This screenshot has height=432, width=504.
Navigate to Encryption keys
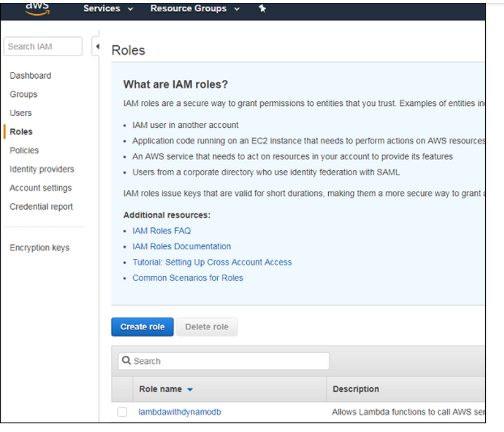(39, 247)
